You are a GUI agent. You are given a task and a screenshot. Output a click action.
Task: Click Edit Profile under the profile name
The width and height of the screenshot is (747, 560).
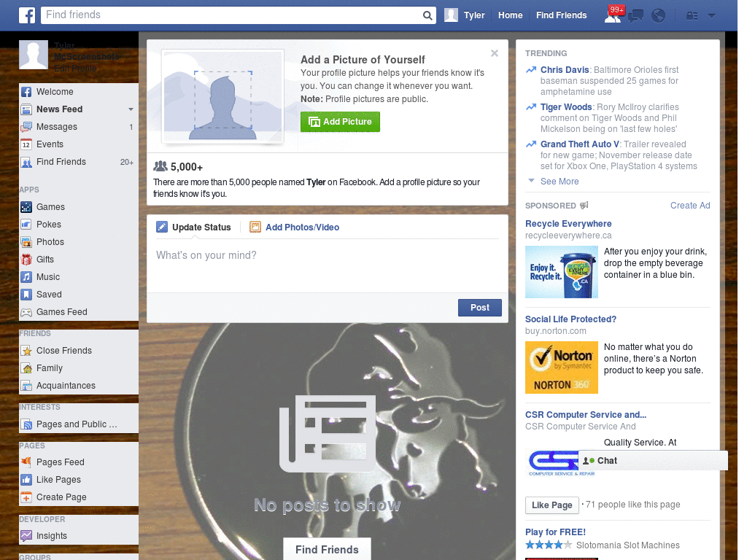tap(75, 69)
